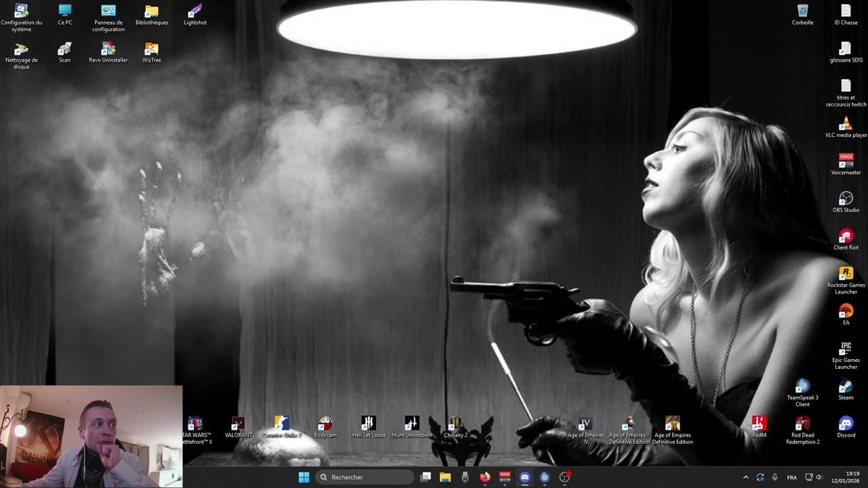Select the Star Wars Battlefront II icon
The width and height of the screenshot is (868, 488).
[x=196, y=430]
